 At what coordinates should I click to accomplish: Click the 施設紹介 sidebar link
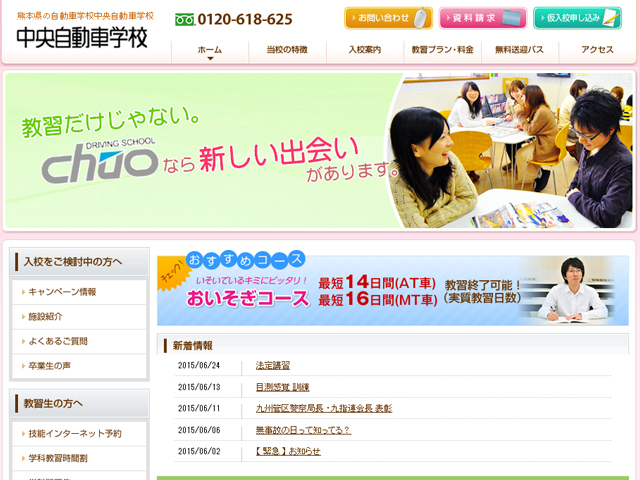[x=50, y=317]
